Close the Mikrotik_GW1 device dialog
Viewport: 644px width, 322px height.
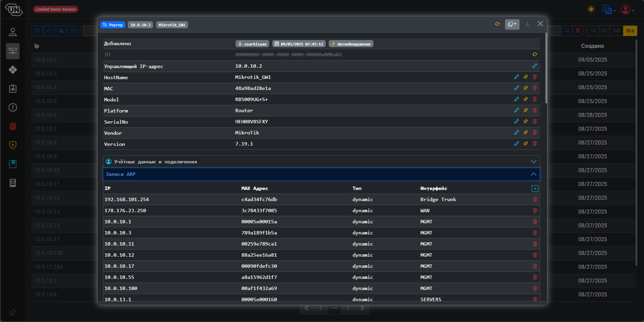pos(540,24)
